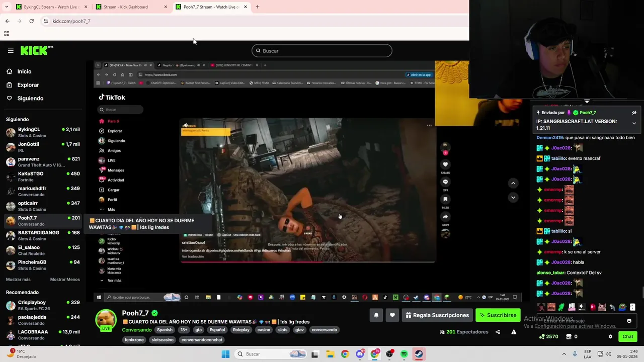The image size is (644, 362).
Task: Open recommended channel LACOBRAAA
Action: [43, 334]
